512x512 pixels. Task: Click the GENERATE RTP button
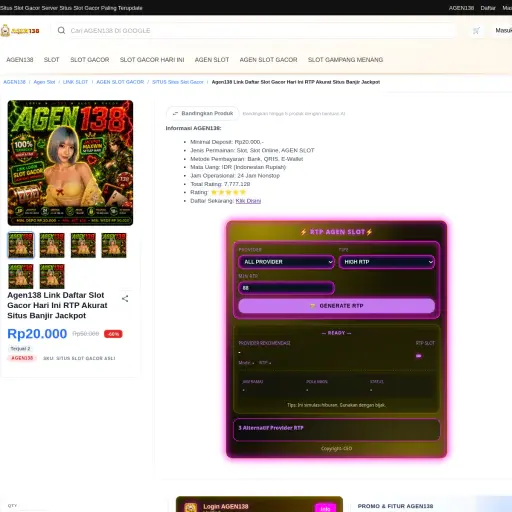(337, 306)
